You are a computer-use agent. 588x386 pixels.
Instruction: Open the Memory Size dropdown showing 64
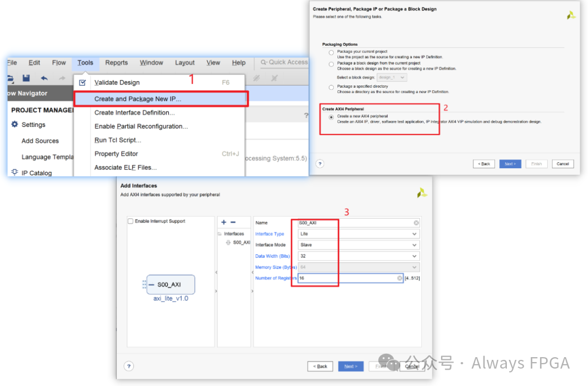(x=358, y=267)
